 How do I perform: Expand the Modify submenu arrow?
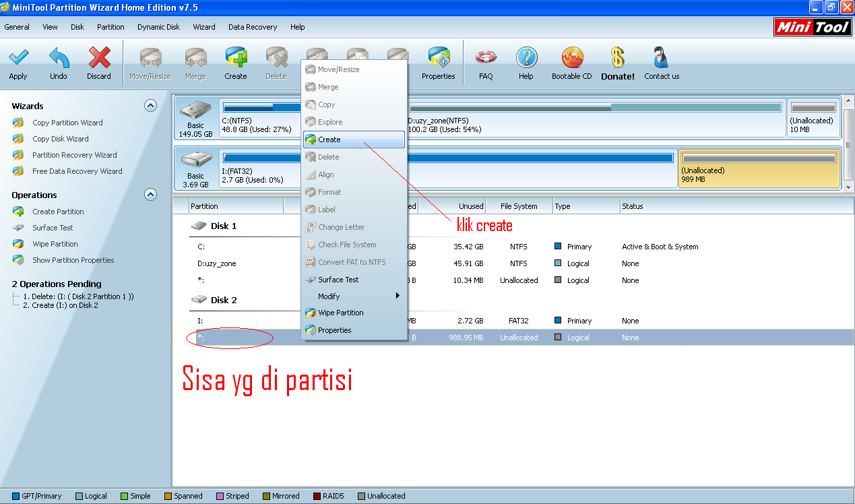[398, 296]
